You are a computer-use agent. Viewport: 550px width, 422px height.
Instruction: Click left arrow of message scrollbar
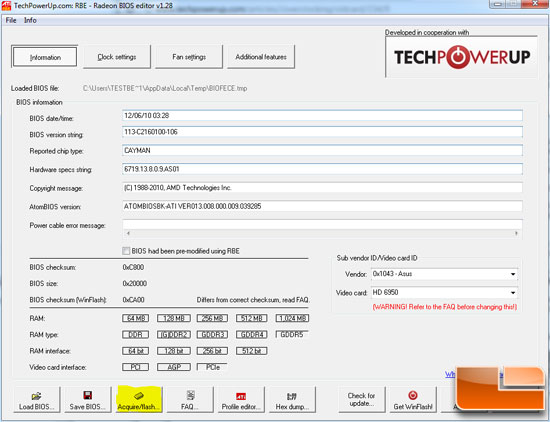click(x=128, y=233)
